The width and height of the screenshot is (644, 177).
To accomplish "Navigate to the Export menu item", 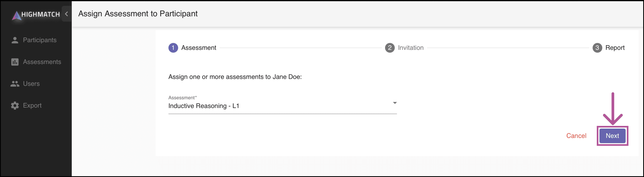I will click(32, 105).
